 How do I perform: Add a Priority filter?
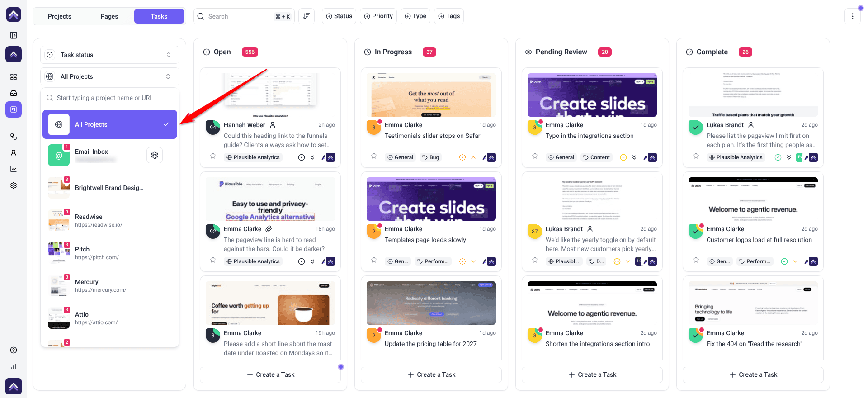(x=378, y=16)
